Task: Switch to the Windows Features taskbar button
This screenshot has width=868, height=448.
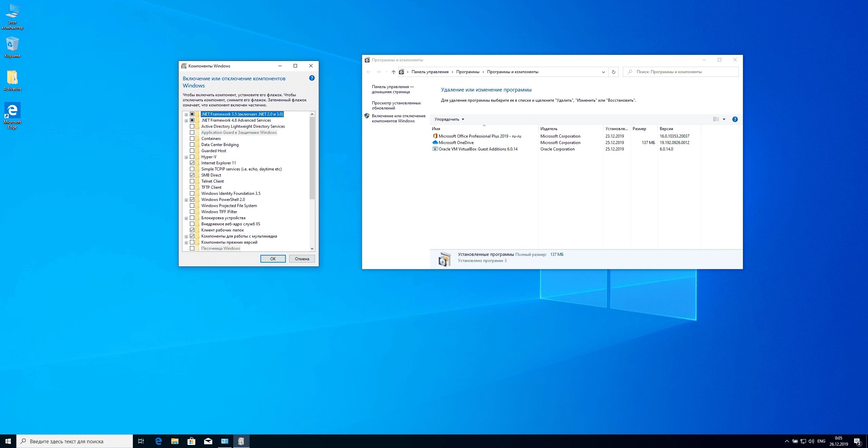Action: 241,441
